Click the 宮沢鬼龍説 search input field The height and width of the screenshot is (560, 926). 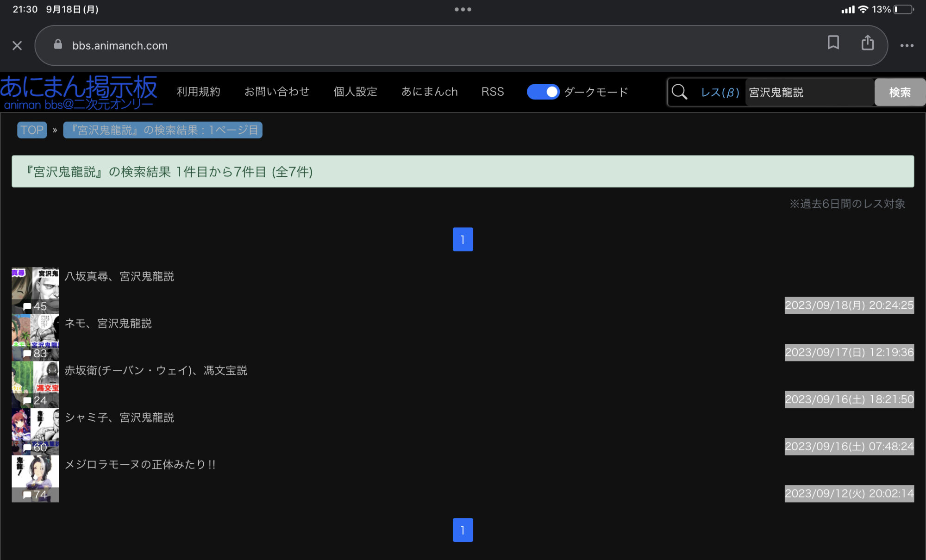click(x=808, y=93)
